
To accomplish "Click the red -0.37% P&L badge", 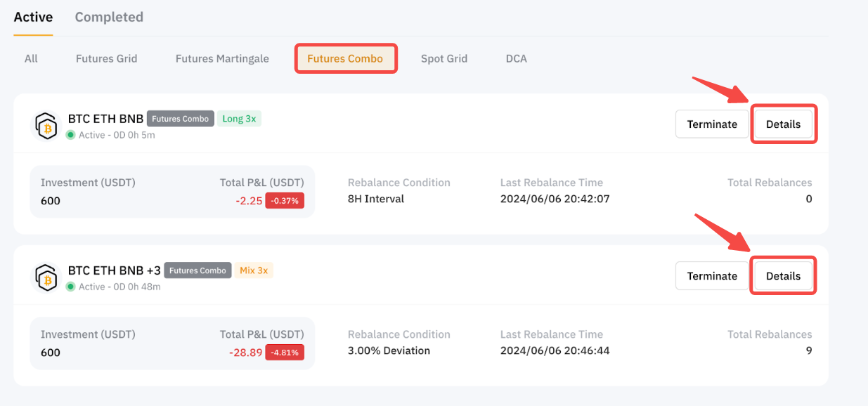I will pyautogui.click(x=285, y=201).
